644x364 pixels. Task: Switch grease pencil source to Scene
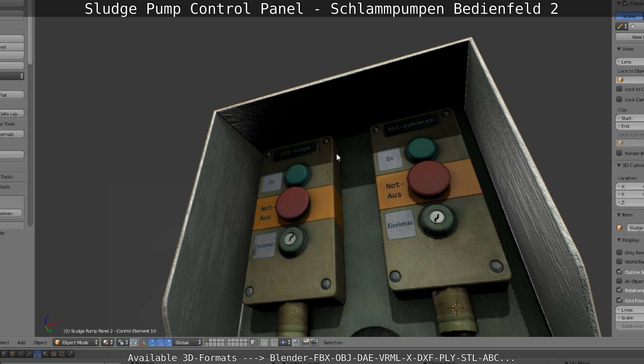click(x=630, y=16)
